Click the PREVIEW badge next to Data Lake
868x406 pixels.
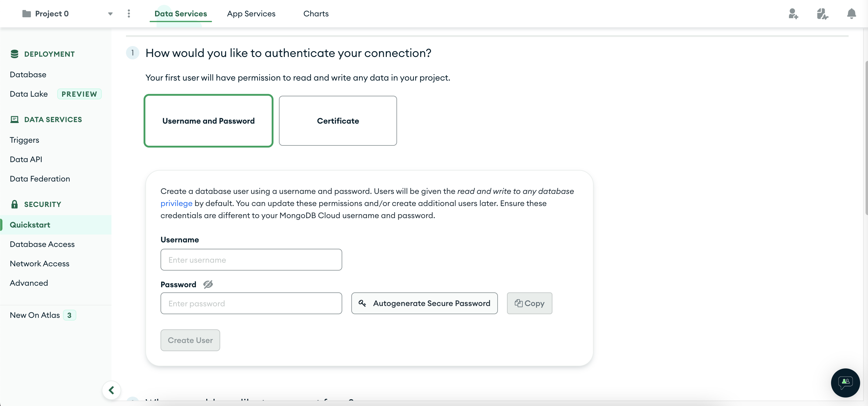(x=79, y=94)
